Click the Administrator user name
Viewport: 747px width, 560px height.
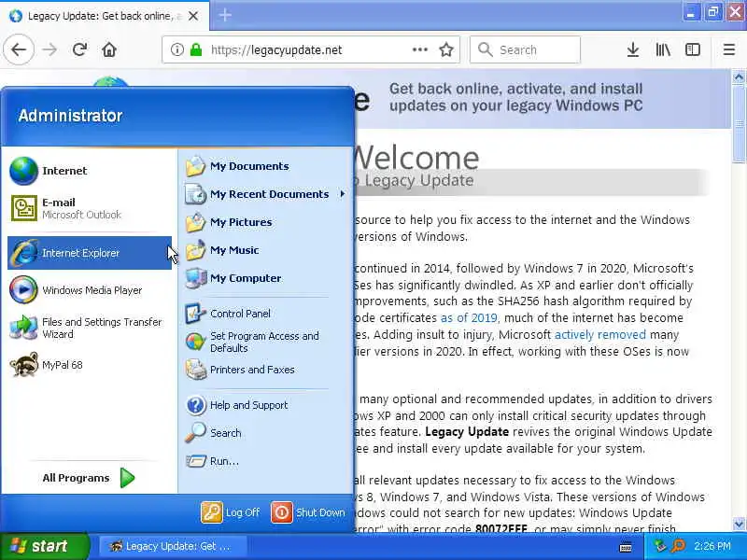71,115
